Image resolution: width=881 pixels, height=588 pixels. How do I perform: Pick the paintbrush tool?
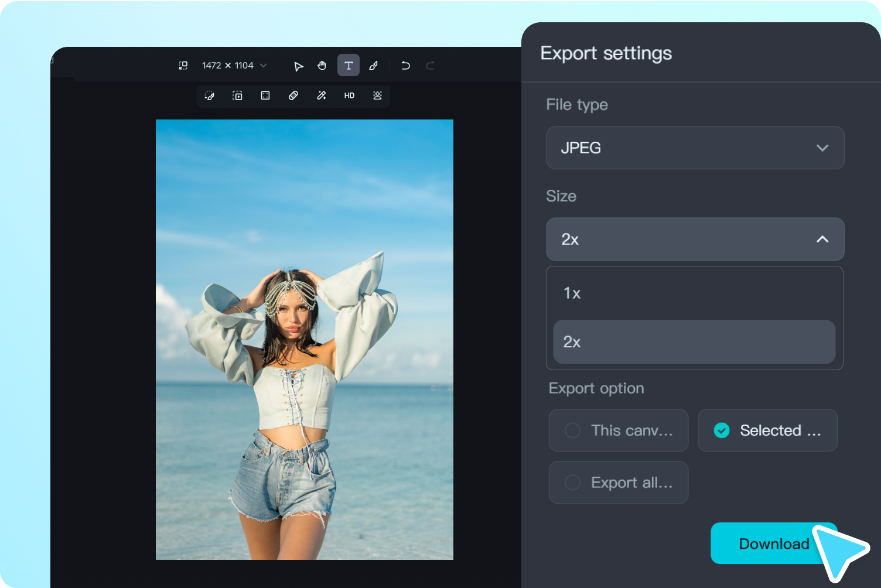point(373,66)
